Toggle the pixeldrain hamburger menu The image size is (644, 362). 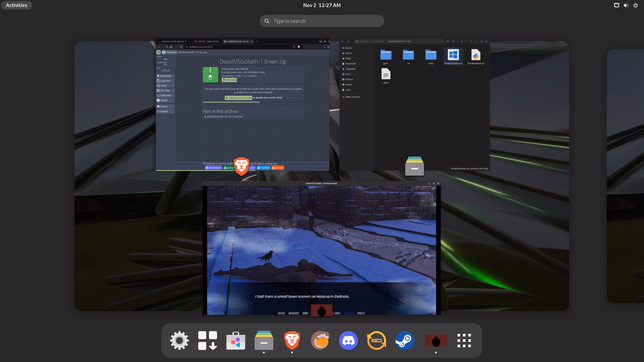pyautogui.click(x=159, y=52)
